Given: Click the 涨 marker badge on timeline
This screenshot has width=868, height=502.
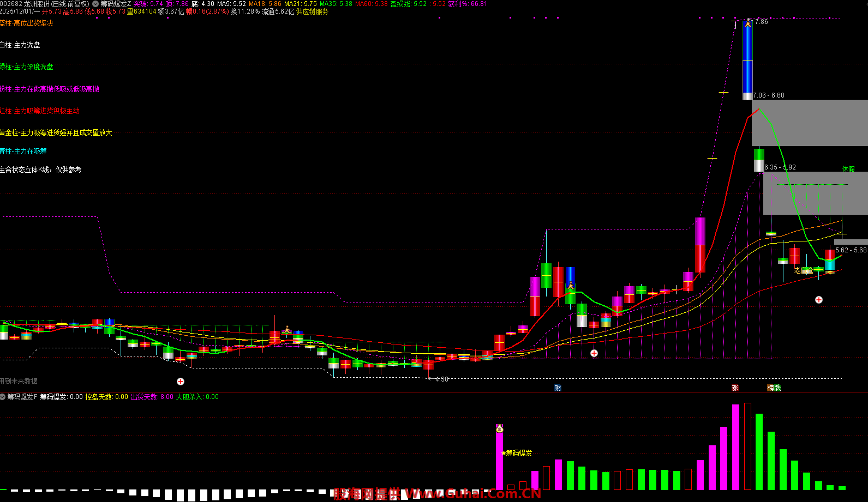Looking at the screenshot, I should 735,388.
